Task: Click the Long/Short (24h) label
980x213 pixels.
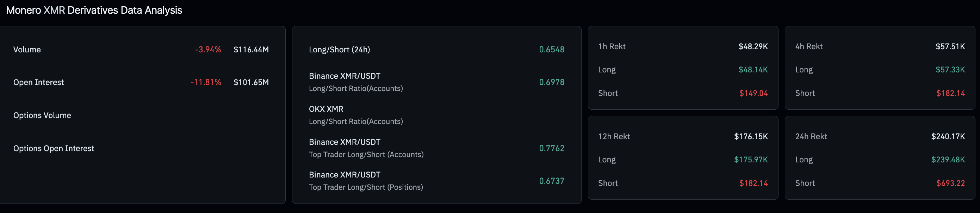Action: [339, 50]
